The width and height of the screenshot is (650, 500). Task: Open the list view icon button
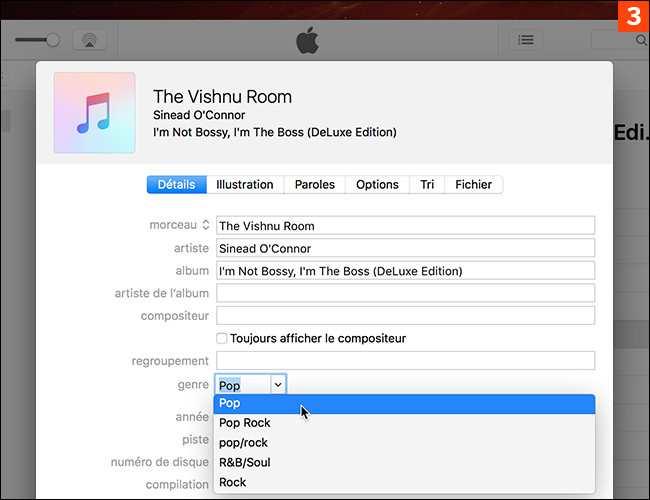(x=525, y=41)
